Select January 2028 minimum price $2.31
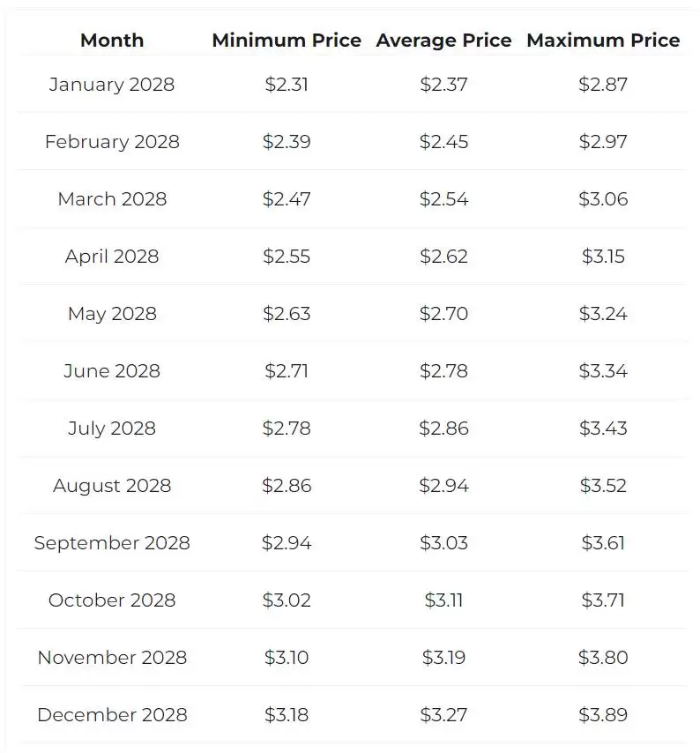Screen dimensions: 700x753 coord(287,85)
